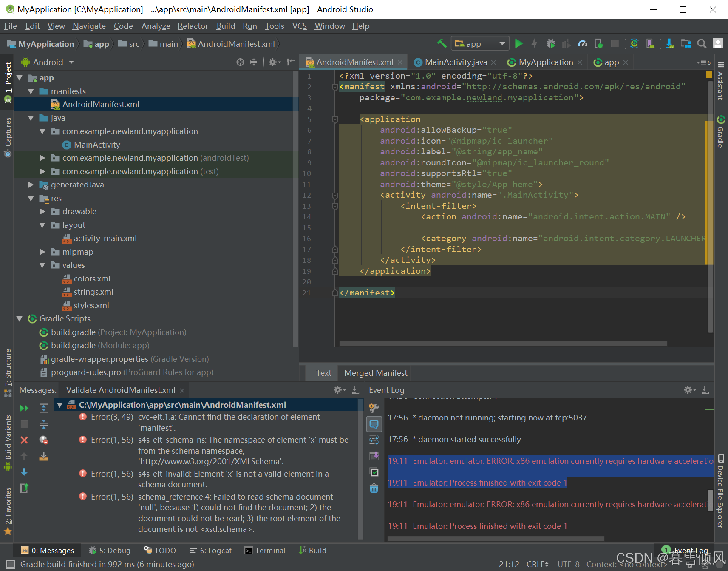The width and height of the screenshot is (728, 571).
Task: Open the Project panel gear settings dropdown
Action: (x=275, y=62)
